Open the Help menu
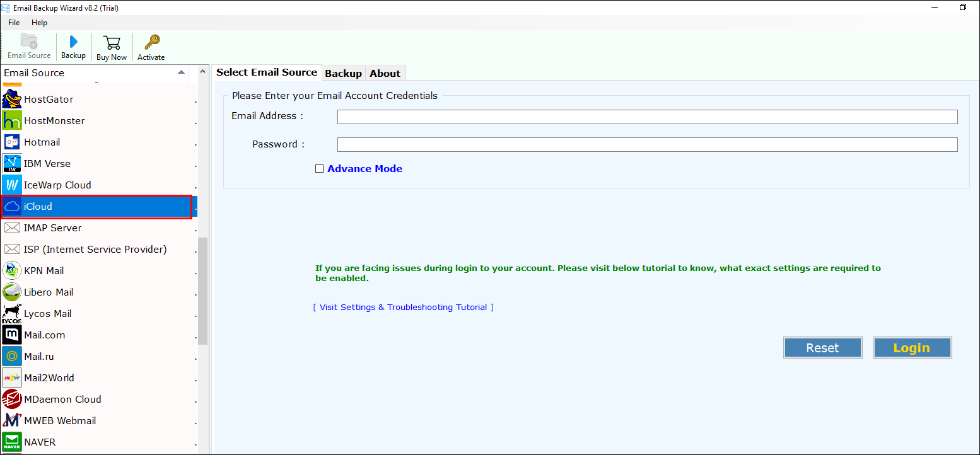980x455 pixels. pos(39,23)
